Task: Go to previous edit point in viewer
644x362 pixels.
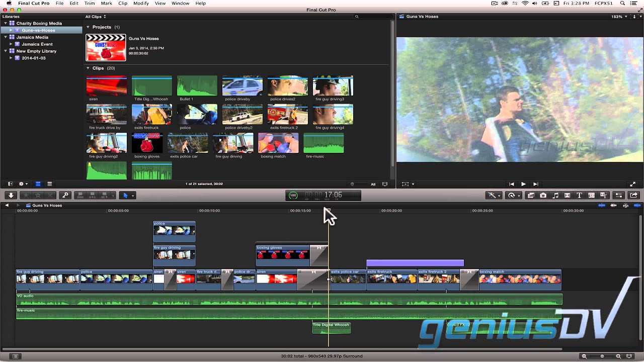Action: coord(512,184)
